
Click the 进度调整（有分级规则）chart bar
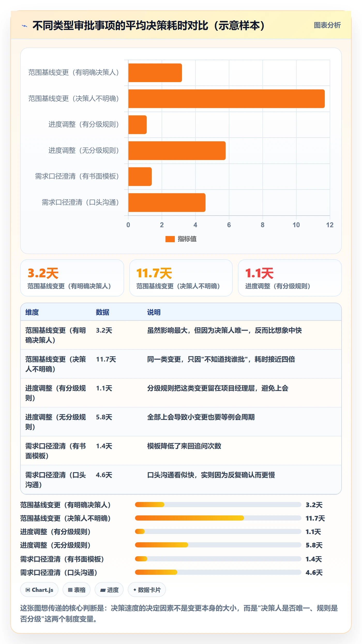tap(138, 125)
